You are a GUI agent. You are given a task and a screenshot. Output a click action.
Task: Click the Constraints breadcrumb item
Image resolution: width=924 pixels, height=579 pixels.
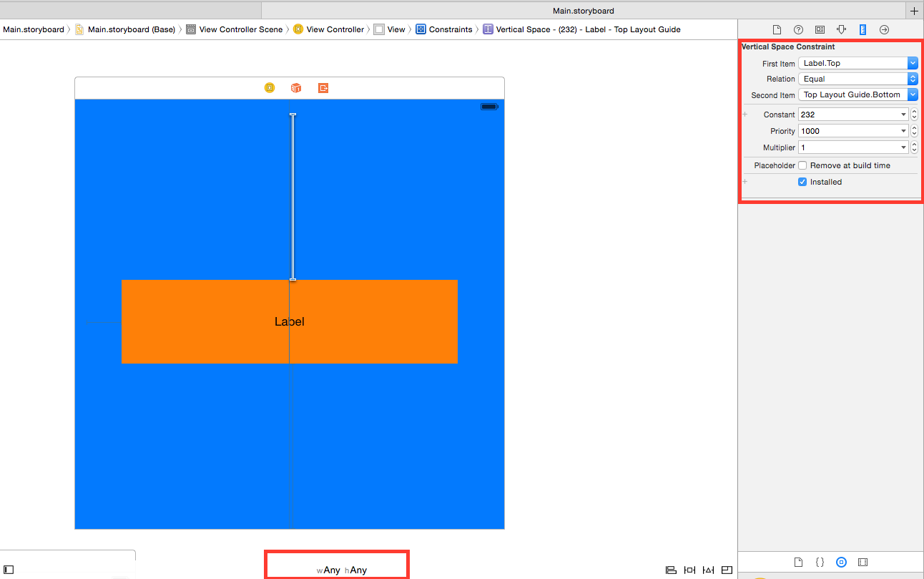(444, 29)
